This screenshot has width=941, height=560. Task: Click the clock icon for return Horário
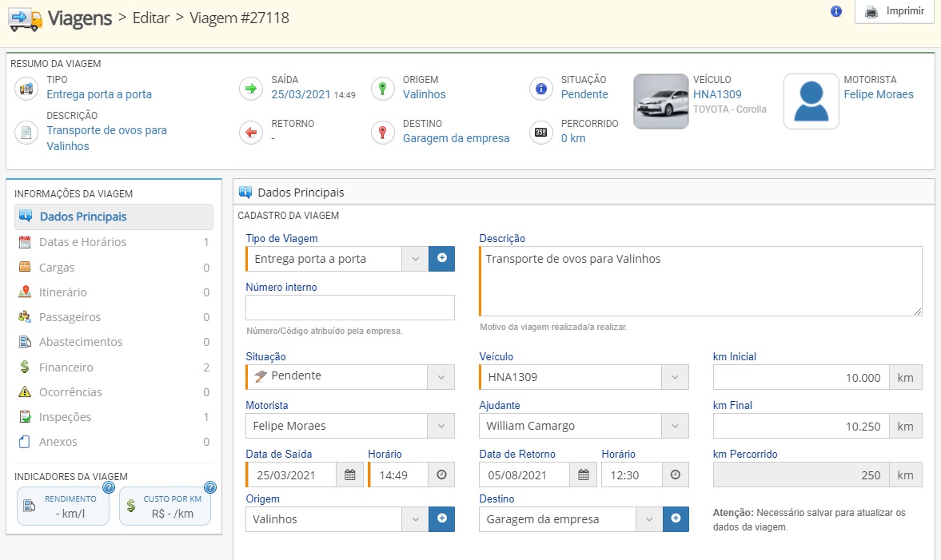(x=675, y=475)
